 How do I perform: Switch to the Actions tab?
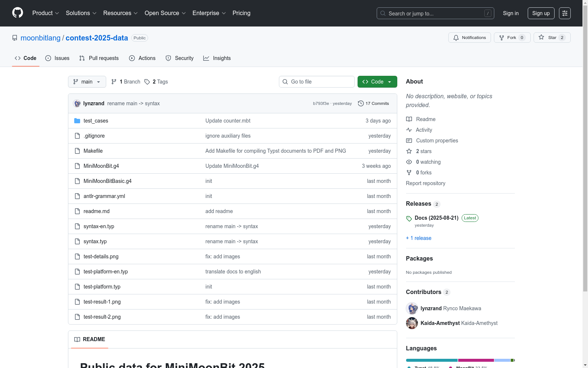coord(142,58)
